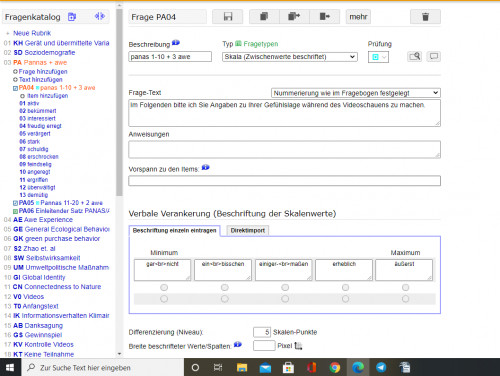Click the mehr button
This screenshot has height=376, width=500.
(x=358, y=17)
